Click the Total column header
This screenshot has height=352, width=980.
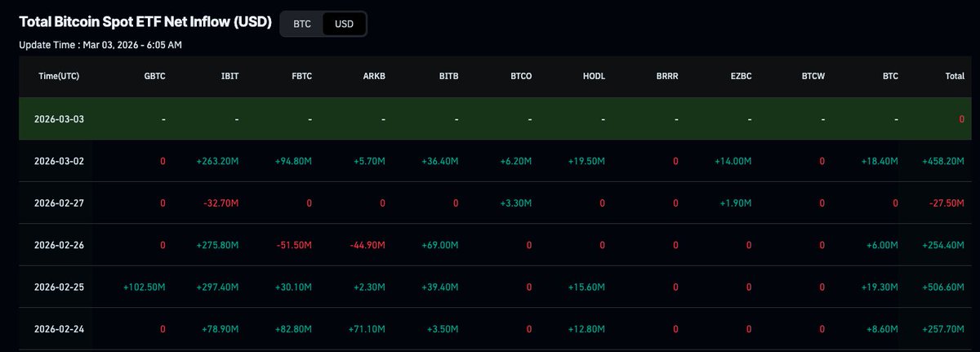(x=955, y=76)
